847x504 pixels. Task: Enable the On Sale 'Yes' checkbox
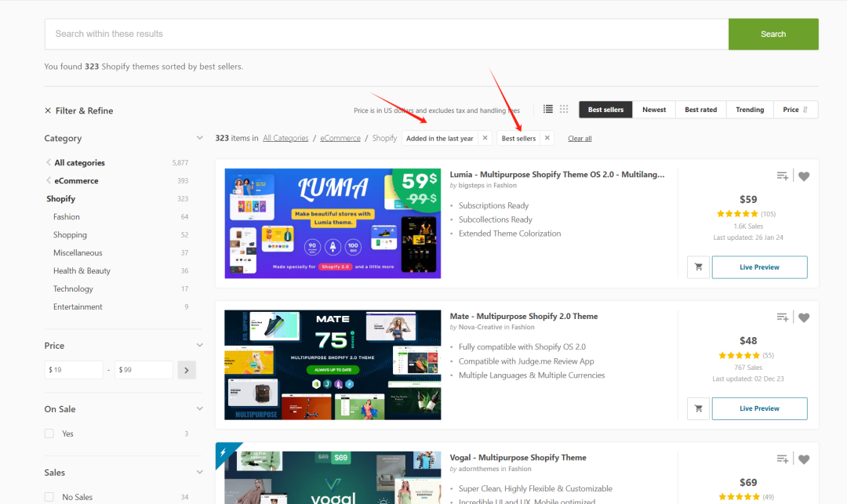49,433
